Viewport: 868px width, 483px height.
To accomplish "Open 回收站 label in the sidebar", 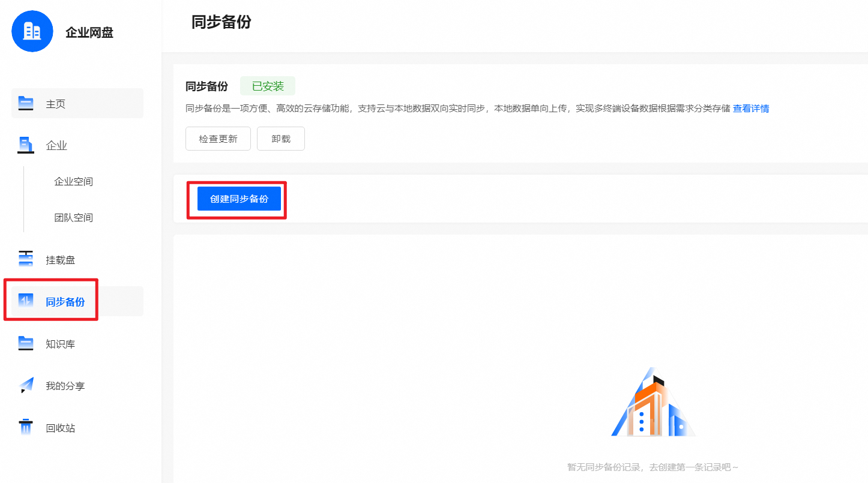I will (x=61, y=428).
